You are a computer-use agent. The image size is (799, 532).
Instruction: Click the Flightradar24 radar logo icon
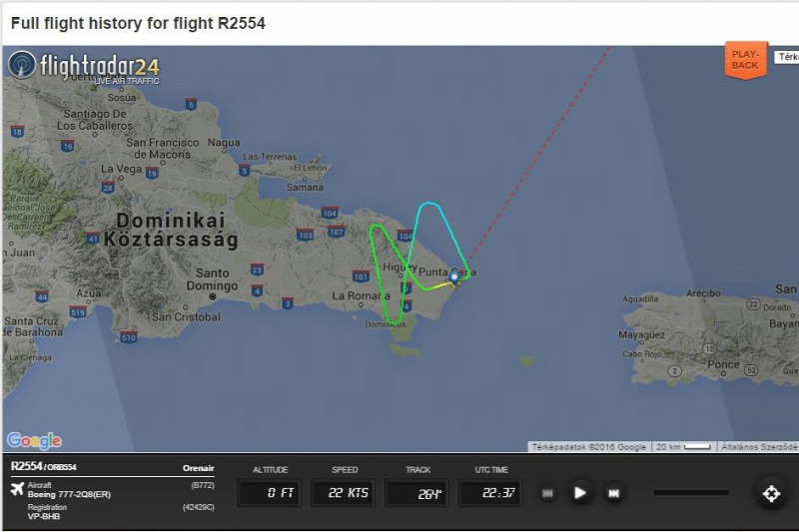[22, 65]
